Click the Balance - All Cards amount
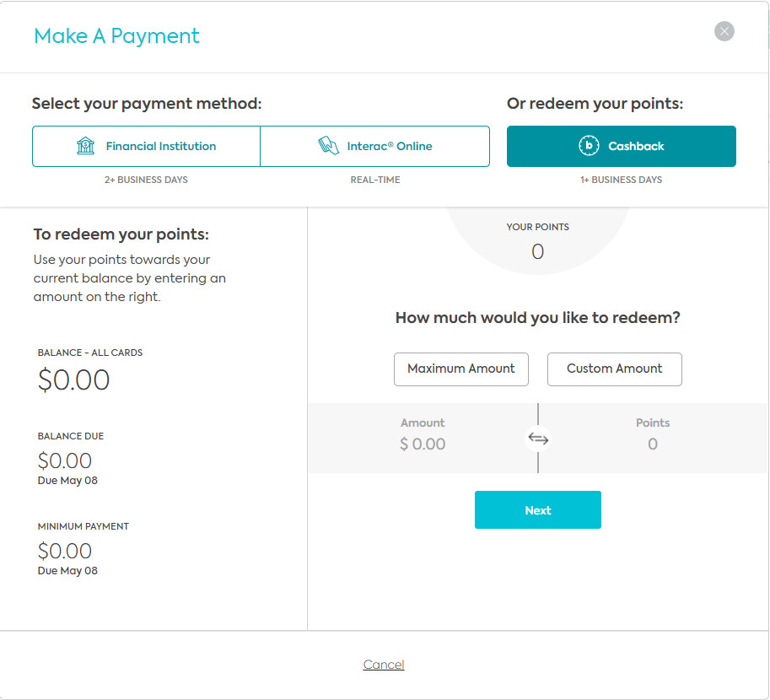Viewport: 770px width, 700px height. [74, 380]
